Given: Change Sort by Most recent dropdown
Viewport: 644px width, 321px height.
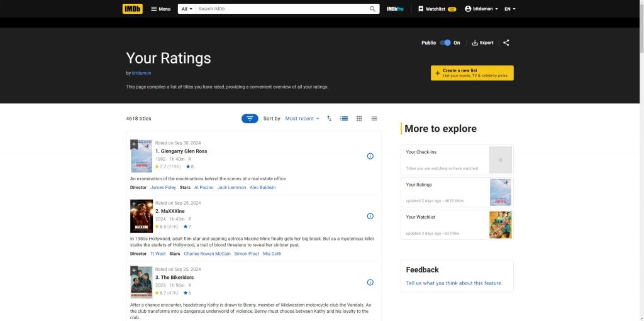Looking at the screenshot, I should [302, 119].
